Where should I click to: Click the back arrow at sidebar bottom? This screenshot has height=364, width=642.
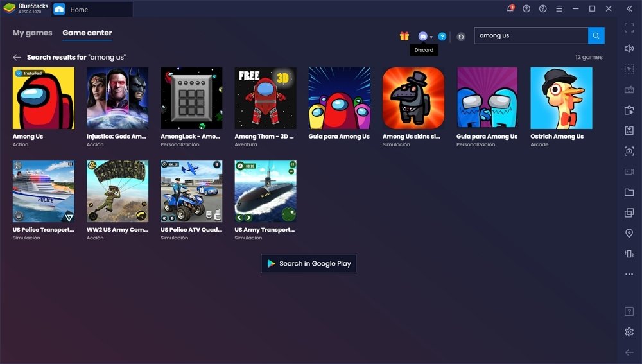tap(629, 352)
